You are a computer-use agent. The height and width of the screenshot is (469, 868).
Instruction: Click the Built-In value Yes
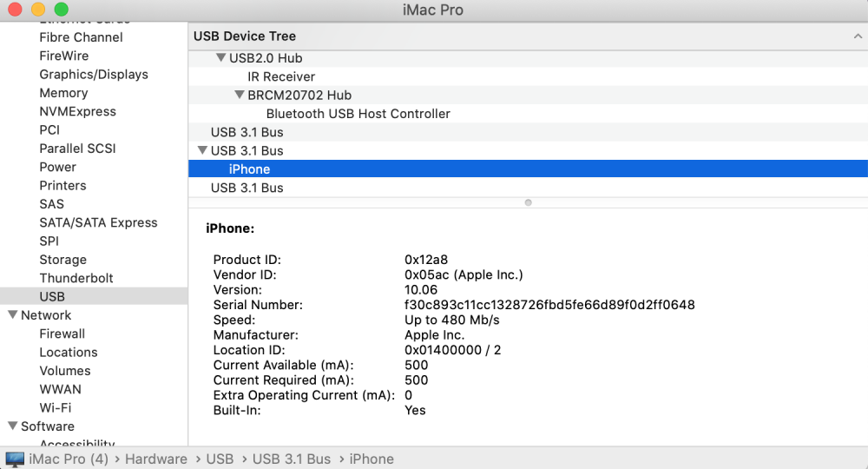[415, 410]
